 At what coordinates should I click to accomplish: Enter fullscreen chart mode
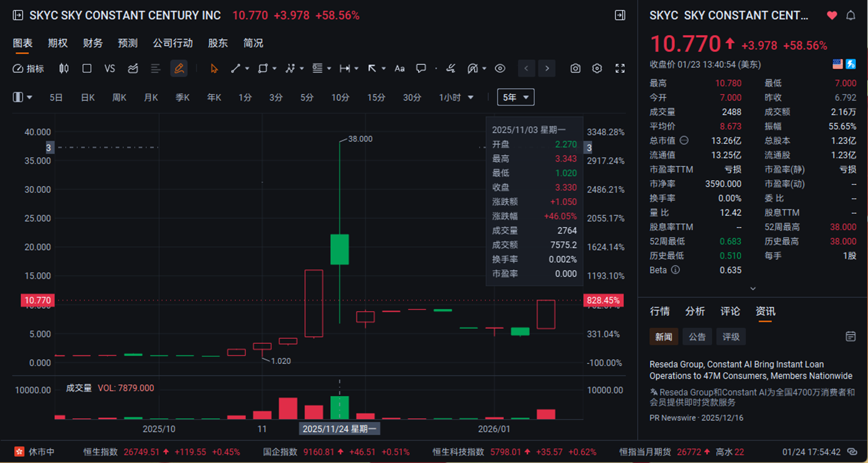620,68
